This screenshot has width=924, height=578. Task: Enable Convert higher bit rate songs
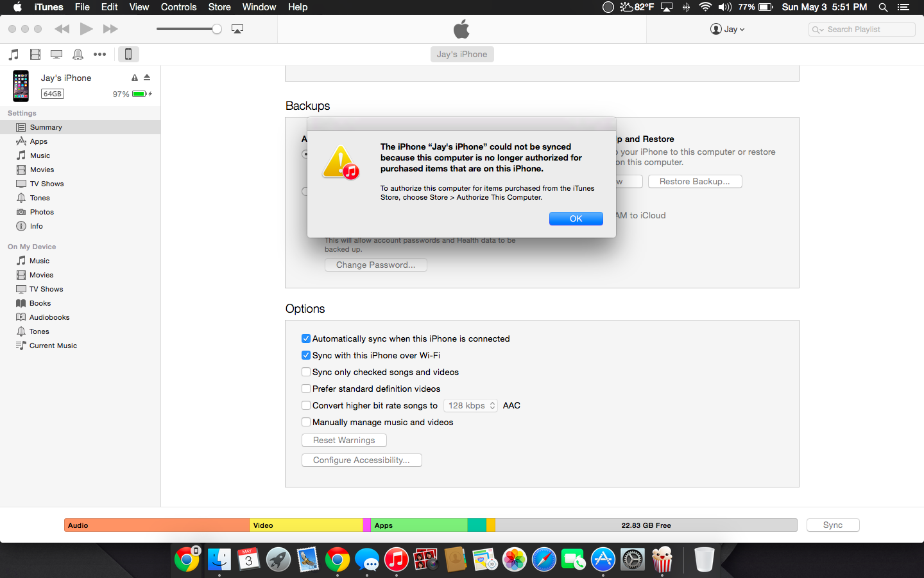306,405
